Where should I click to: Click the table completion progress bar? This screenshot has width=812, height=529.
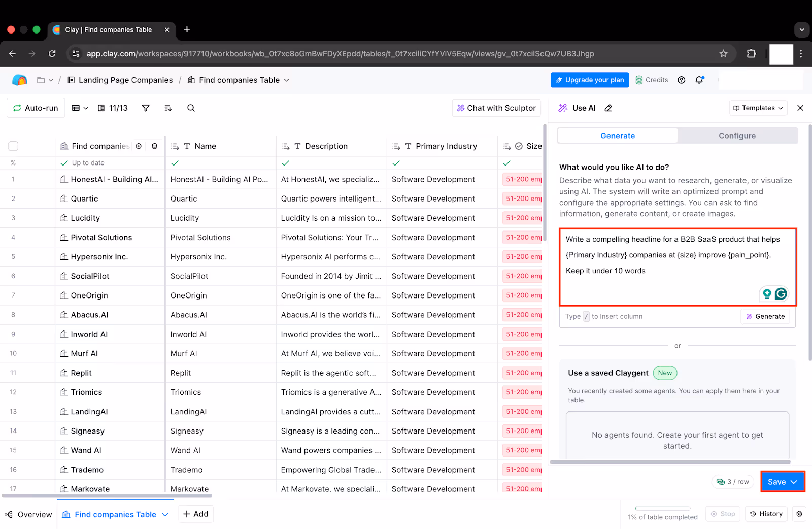click(663, 508)
